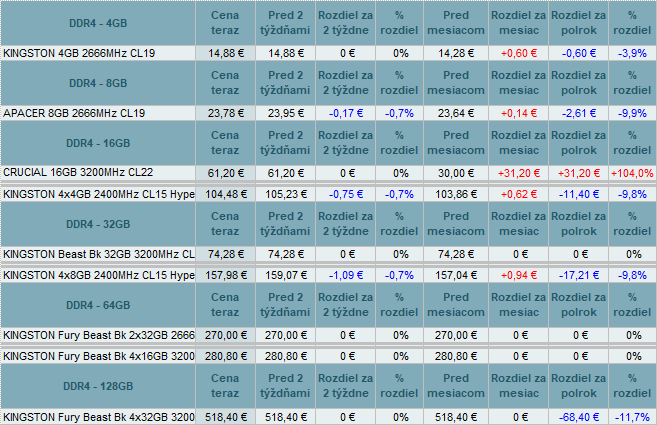The height and width of the screenshot is (425, 657).
Task: Click KINGSTON 4x8GB 2400MHz CL15 product name
Action: pos(99,275)
